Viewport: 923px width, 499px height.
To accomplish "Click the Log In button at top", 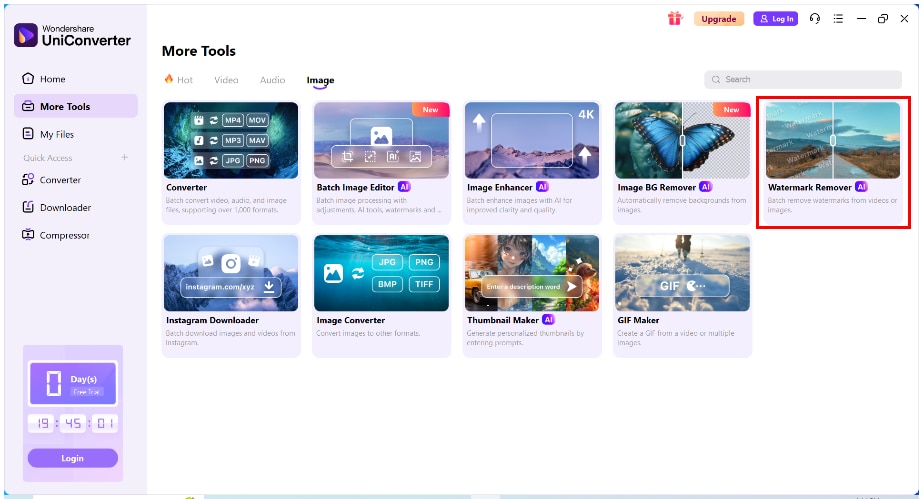I will click(x=776, y=19).
